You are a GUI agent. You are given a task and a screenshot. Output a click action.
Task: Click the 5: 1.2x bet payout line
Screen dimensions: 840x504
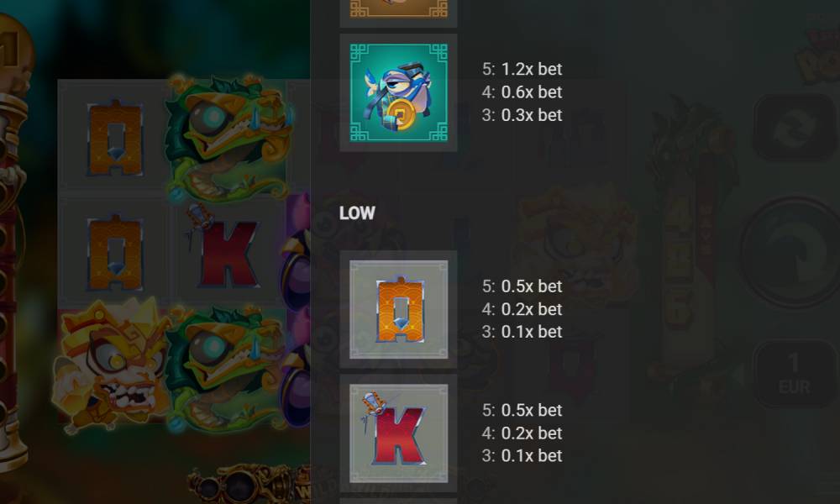click(x=522, y=69)
